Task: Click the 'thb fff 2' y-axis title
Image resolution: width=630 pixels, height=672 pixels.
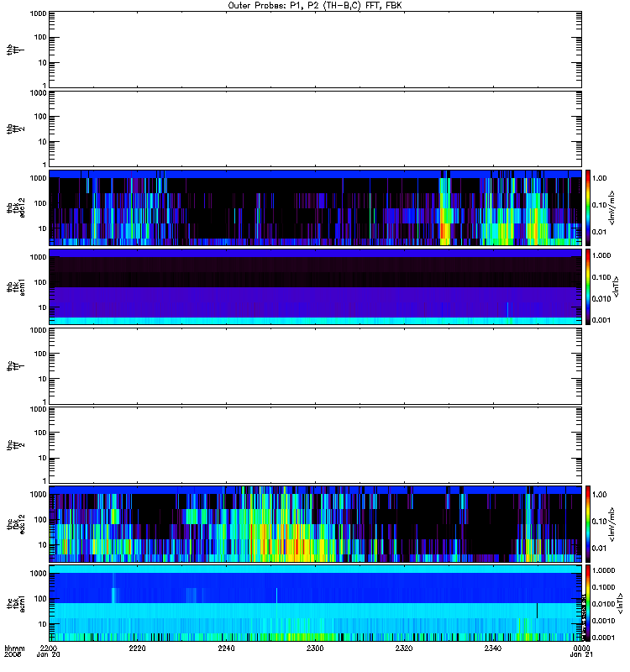Action: pos(15,129)
